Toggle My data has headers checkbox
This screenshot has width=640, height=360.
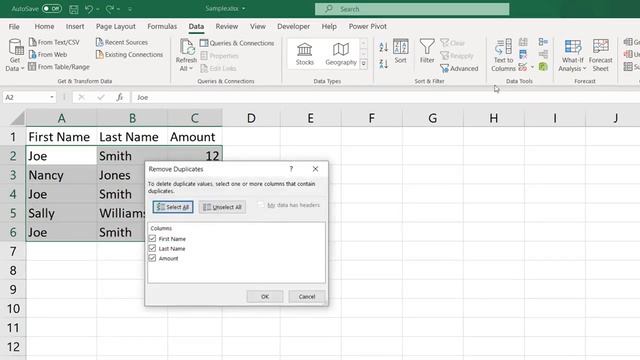click(x=261, y=205)
